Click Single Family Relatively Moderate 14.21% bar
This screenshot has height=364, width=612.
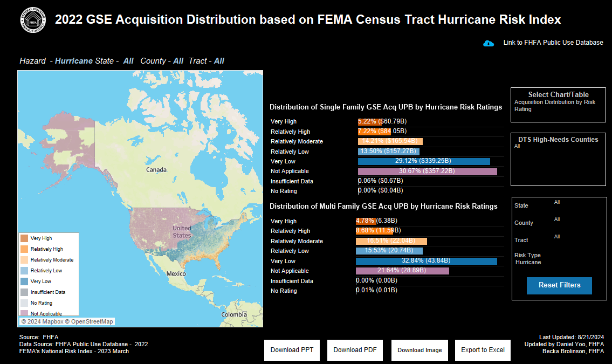tap(390, 141)
